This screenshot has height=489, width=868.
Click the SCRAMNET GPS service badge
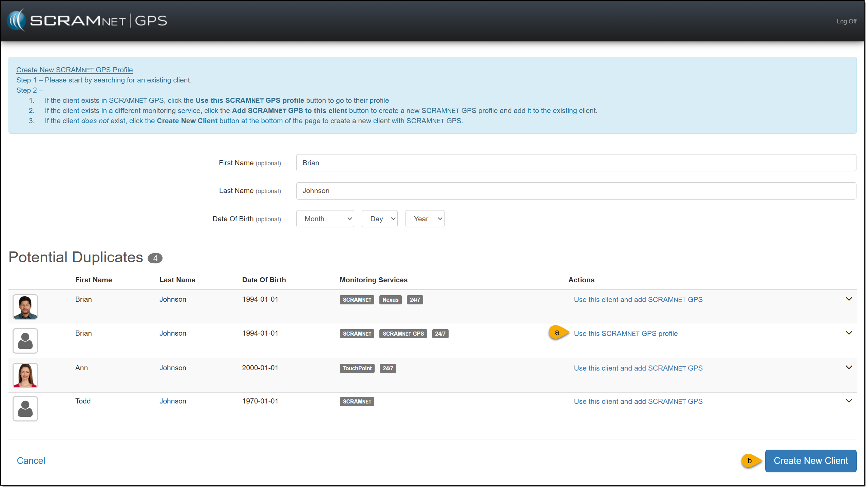point(403,334)
